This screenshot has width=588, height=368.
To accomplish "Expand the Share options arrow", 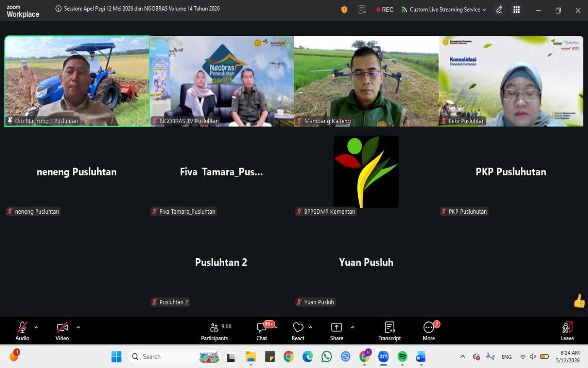I will (x=352, y=327).
